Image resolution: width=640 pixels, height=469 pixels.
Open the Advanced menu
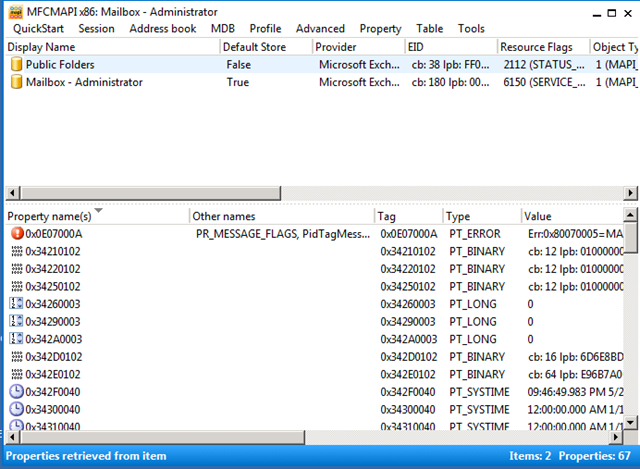point(320,29)
